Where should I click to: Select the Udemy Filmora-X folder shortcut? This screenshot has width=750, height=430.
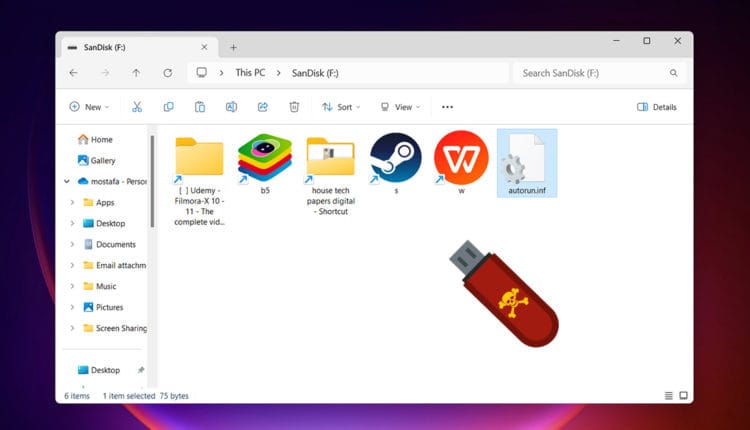[x=199, y=180]
